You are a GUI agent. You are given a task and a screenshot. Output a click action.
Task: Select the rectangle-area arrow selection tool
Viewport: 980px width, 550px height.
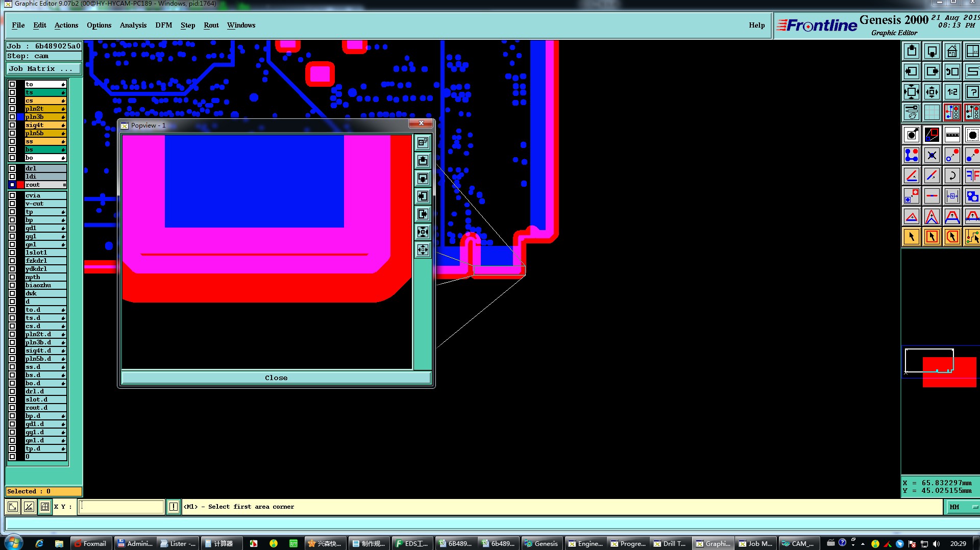[x=932, y=237]
